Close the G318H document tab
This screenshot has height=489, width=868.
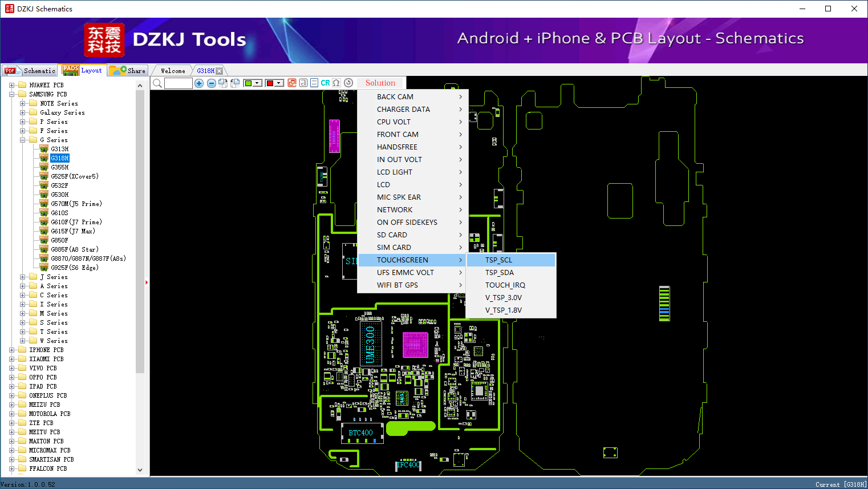tap(220, 71)
